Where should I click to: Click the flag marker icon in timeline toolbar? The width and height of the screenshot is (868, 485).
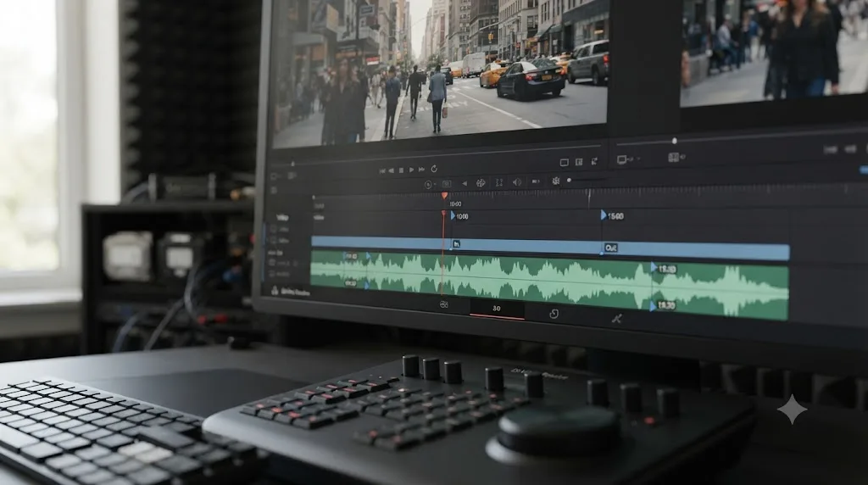pyautogui.click(x=536, y=181)
